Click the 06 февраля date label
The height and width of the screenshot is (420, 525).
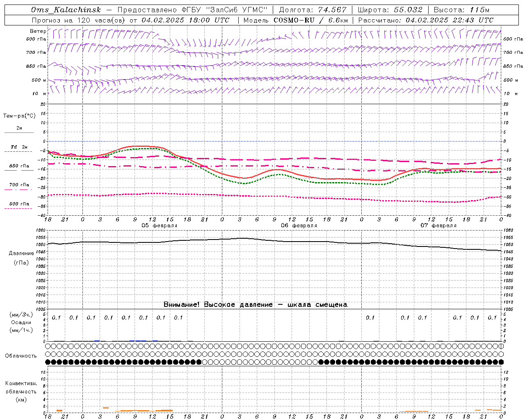click(x=299, y=225)
